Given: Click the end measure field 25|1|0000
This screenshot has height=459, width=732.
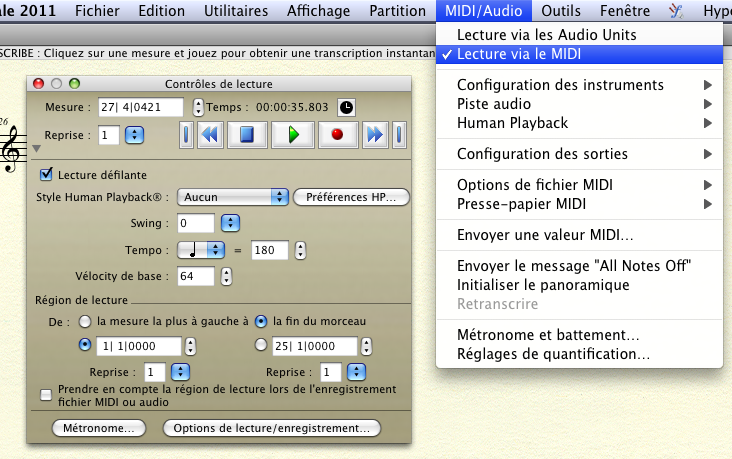Looking at the screenshot, I should point(315,346).
